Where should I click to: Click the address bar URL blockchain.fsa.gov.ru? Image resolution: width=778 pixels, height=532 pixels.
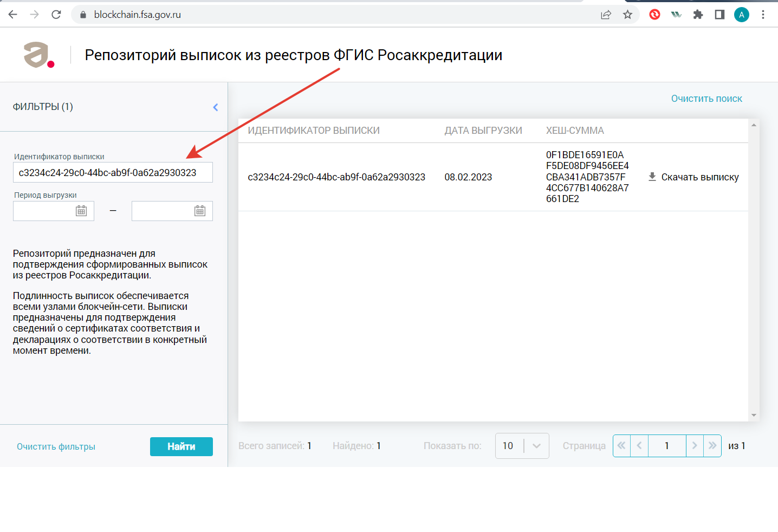click(x=138, y=15)
